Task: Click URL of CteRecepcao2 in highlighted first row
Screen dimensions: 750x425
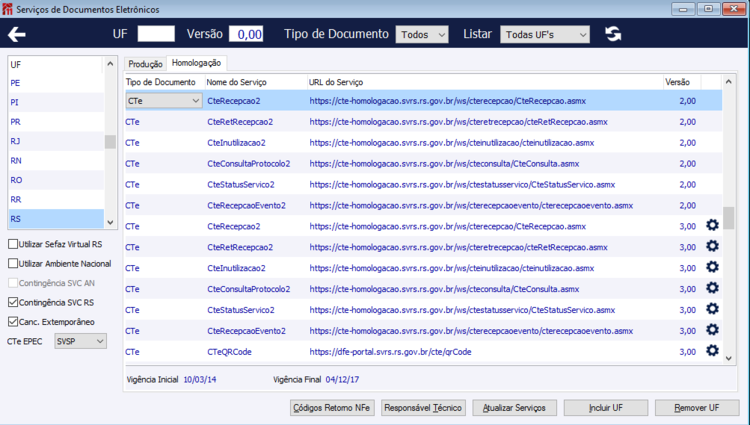Action: click(448, 101)
